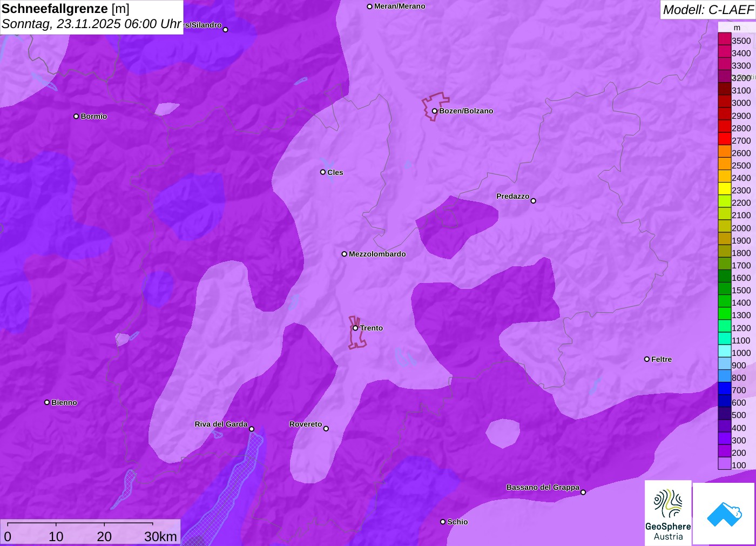Click the legend unit 'm' header
The width and height of the screenshot is (756, 546).
pos(737,28)
